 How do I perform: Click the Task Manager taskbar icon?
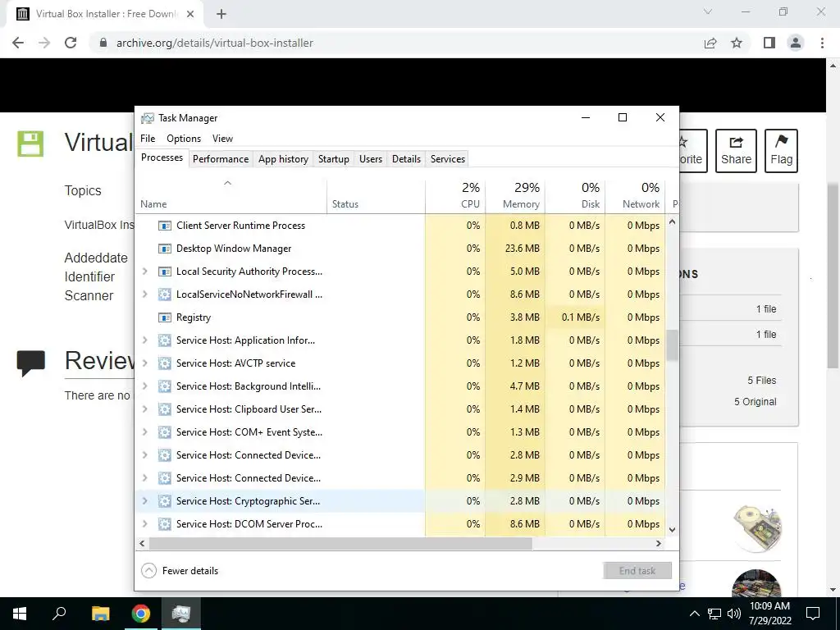pos(181,614)
